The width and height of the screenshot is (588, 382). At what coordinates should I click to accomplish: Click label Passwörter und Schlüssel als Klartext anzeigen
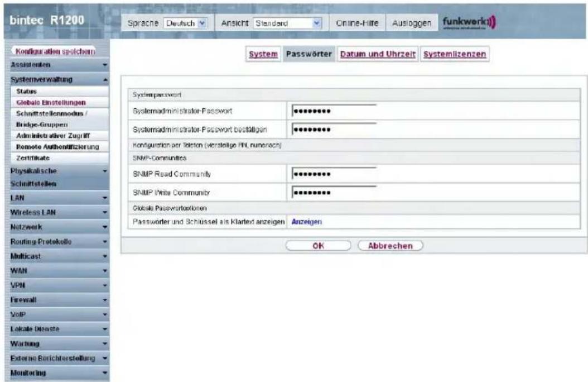pos(209,222)
